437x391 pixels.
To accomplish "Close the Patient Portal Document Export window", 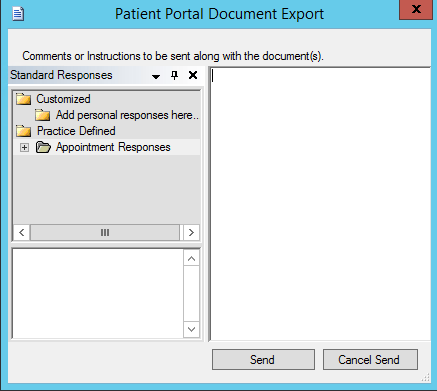I will (x=416, y=10).
